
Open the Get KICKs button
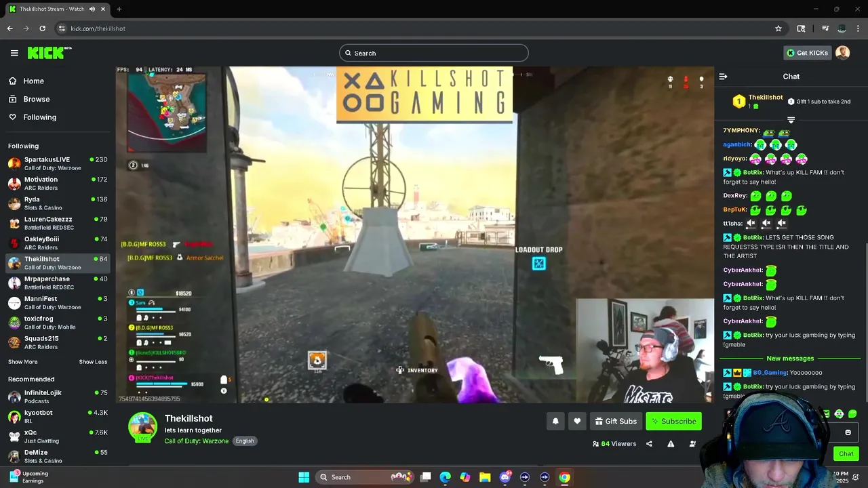click(x=807, y=53)
